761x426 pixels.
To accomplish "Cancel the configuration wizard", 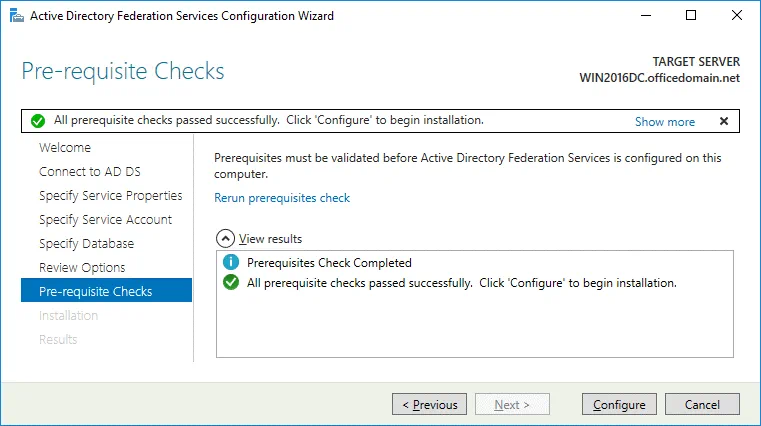I will (x=702, y=405).
